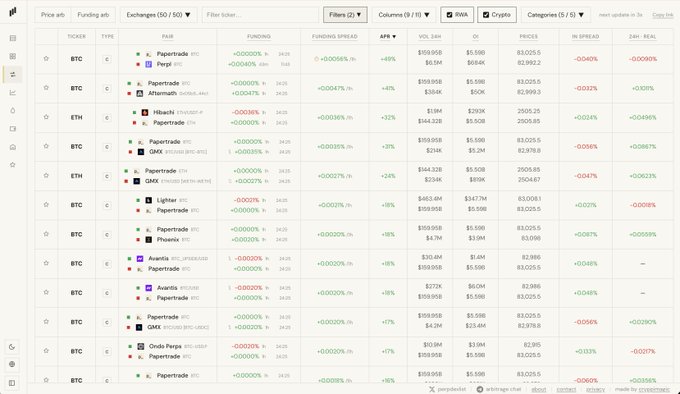Click the 24H · Real column header

click(x=642, y=36)
